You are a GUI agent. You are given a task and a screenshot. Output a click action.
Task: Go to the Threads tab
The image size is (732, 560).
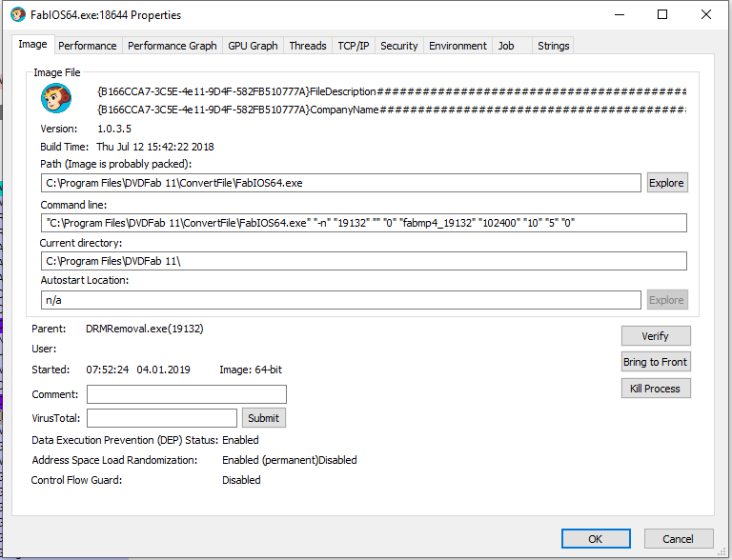tap(307, 46)
